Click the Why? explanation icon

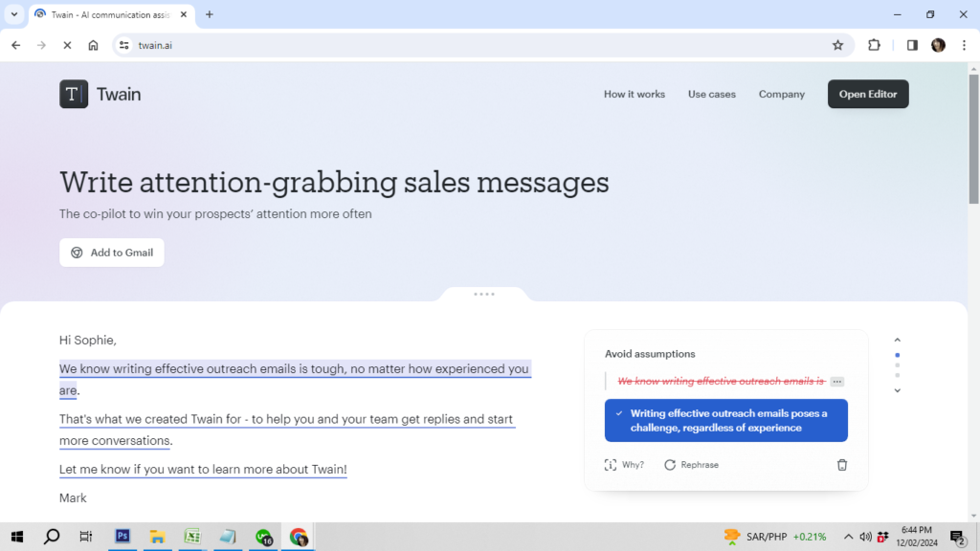click(x=611, y=465)
